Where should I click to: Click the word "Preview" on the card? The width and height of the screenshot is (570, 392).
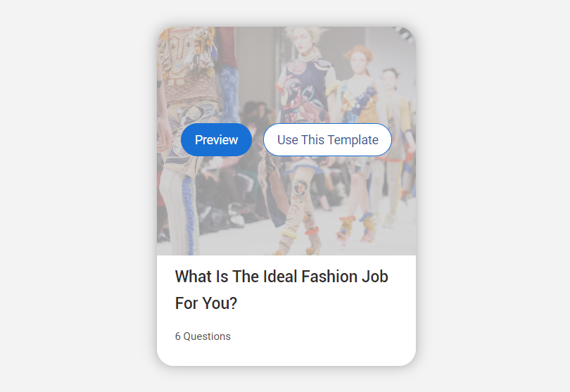pyautogui.click(x=216, y=140)
